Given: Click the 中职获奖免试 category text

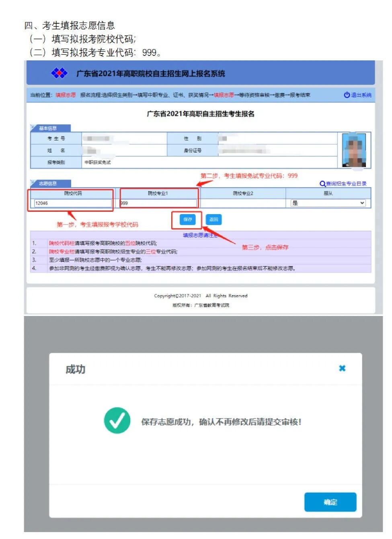Looking at the screenshot, I should tap(97, 162).
